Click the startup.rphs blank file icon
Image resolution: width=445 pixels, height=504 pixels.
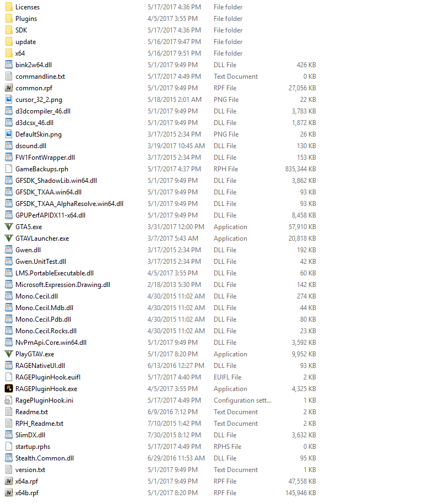click(x=9, y=447)
